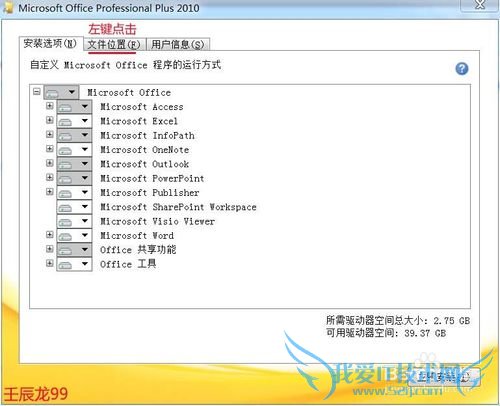Select Microsoft SharePoint Workspace tree item
This screenshot has height=406, width=500.
(178, 207)
